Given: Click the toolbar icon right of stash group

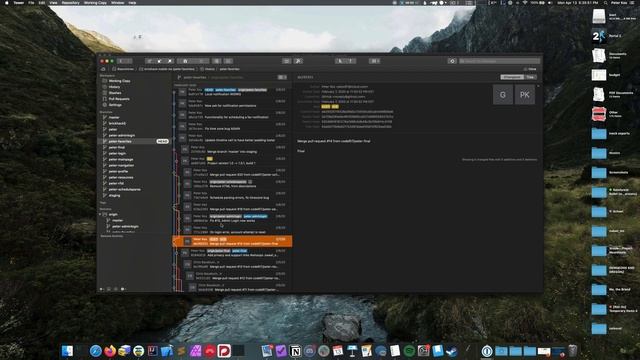Looking at the screenshot, I should pyautogui.click(x=217, y=61).
